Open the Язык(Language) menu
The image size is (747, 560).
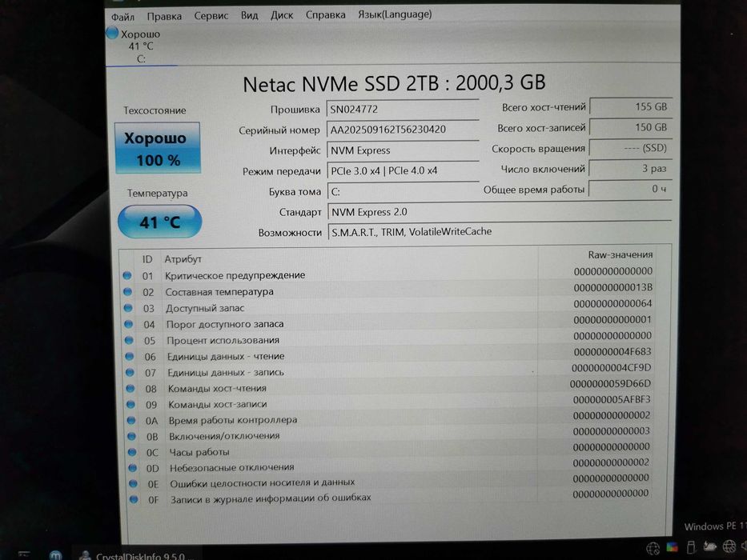pos(395,14)
